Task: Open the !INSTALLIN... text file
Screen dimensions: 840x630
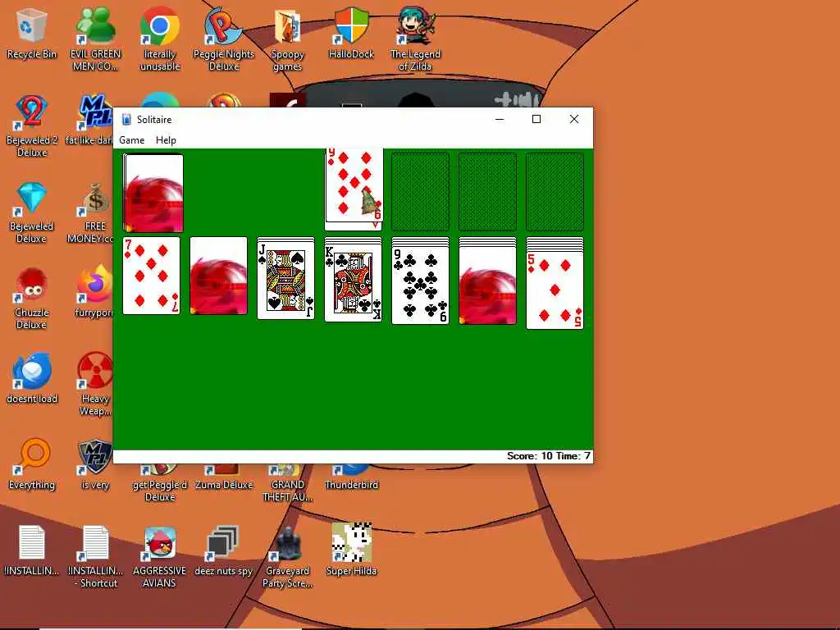Action: [x=32, y=550]
